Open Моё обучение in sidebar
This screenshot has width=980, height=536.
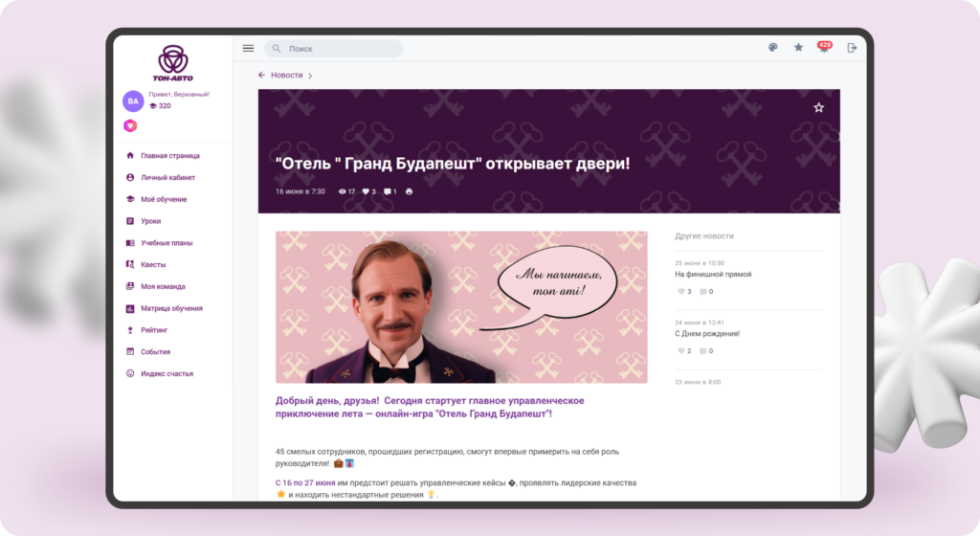(x=164, y=199)
